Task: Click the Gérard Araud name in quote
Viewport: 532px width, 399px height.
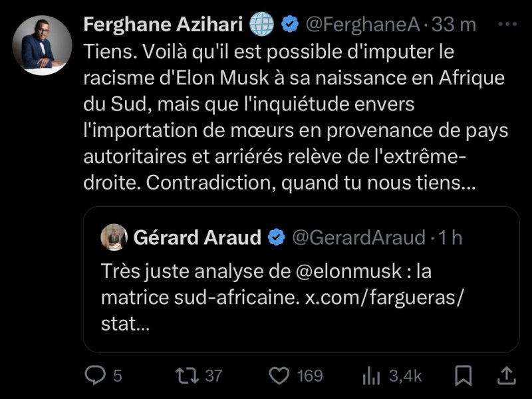Action: pyautogui.click(x=198, y=237)
